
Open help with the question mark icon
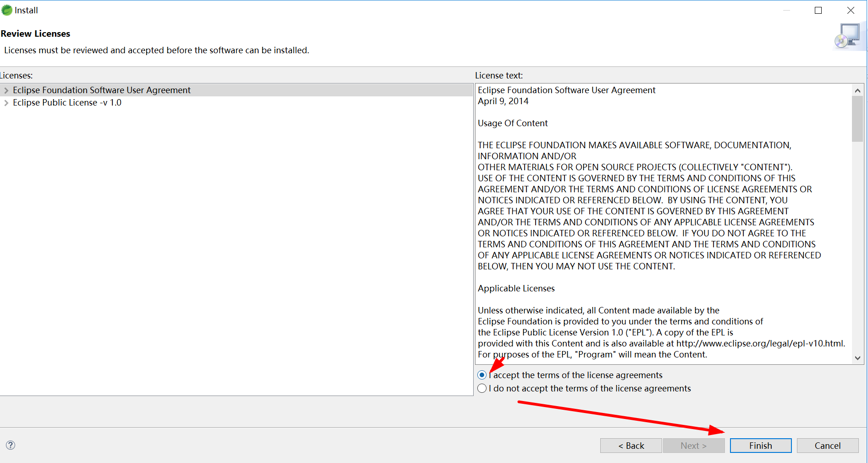pyautogui.click(x=11, y=445)
